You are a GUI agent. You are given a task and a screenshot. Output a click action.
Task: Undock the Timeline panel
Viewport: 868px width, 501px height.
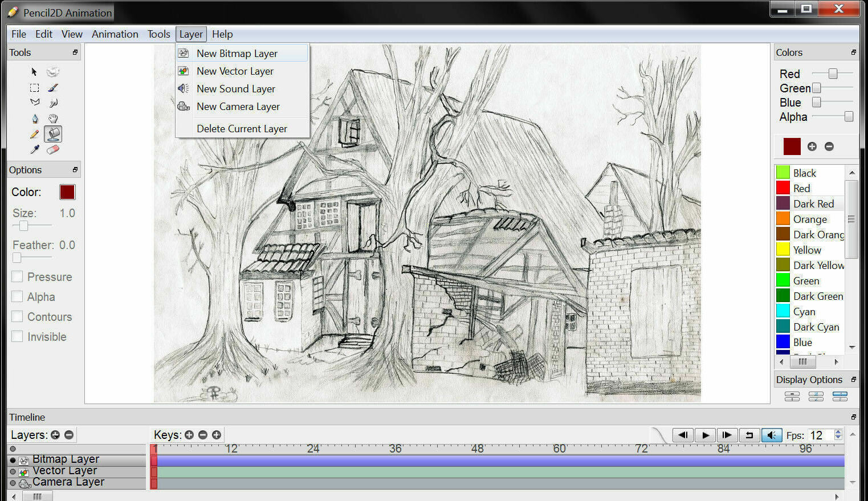click(x=853, y=417)
